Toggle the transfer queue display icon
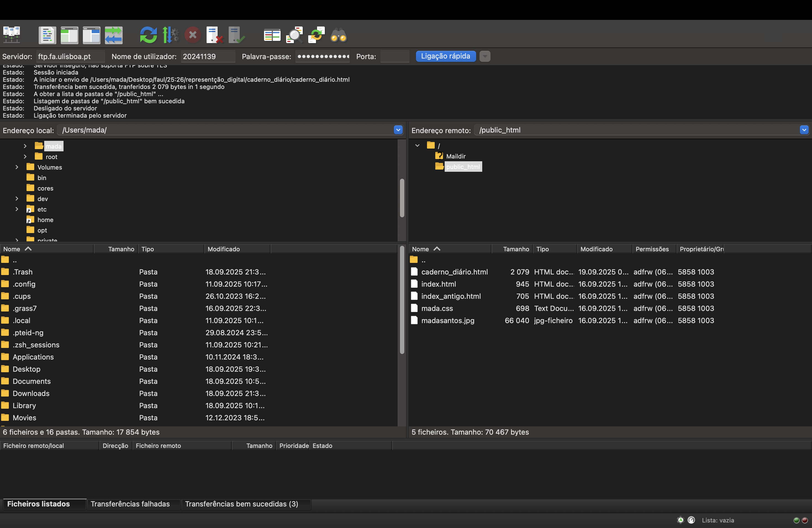Screen dimensions: 812x528 click(113, 35)
